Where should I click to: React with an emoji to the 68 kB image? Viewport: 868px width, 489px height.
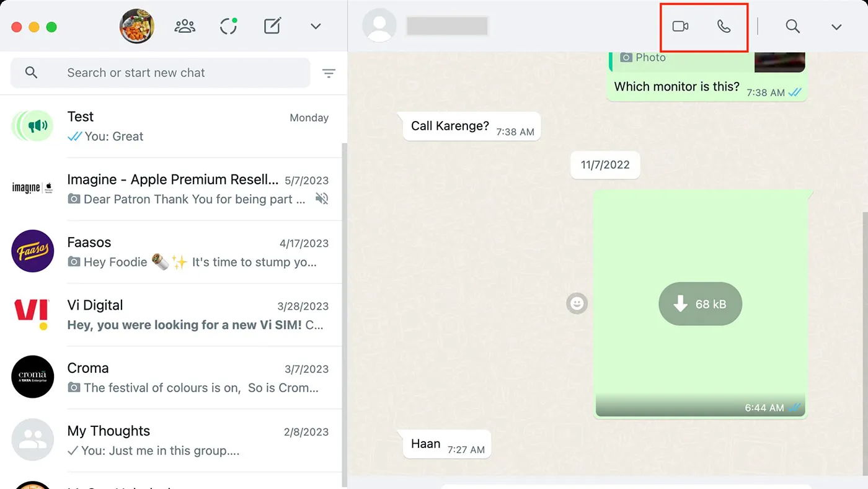[577, 303]
